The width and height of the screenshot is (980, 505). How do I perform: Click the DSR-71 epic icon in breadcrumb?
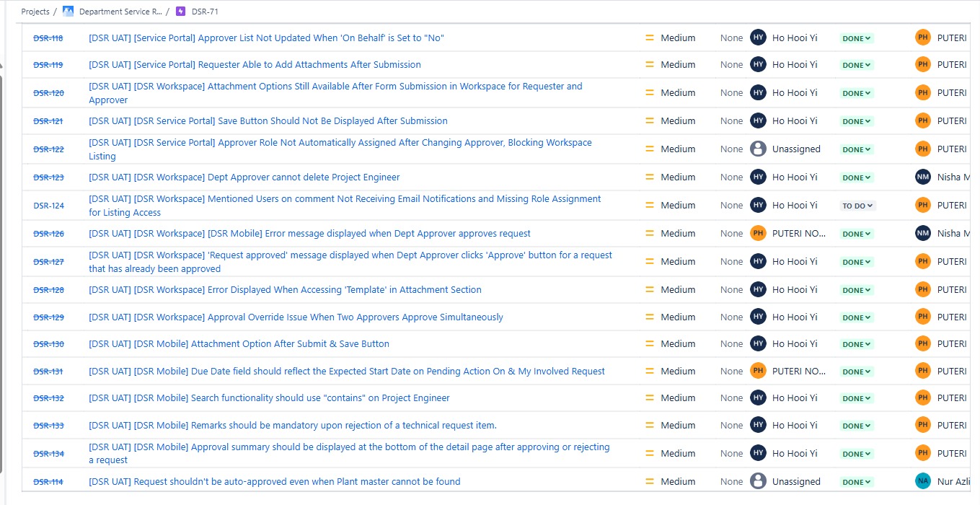[x=180, y=12]
